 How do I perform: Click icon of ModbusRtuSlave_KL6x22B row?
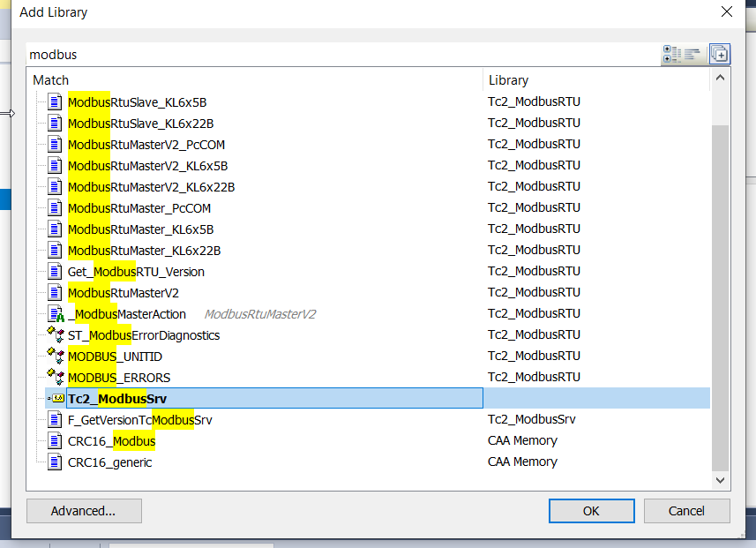coord(55,124)
